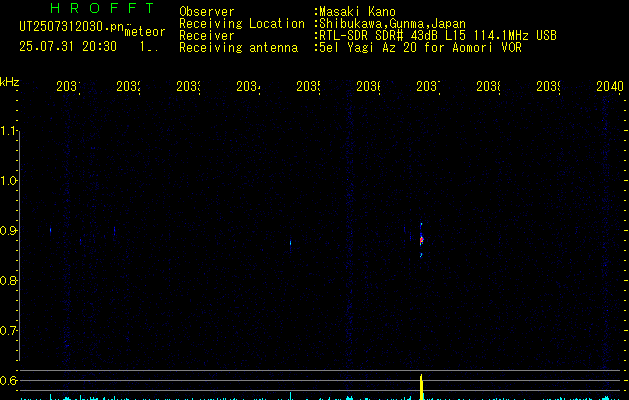The height and width of the screenshot is (400, 629).
Task: Click the green HROFFT title
Action: pyautogui.click(x=102, y=8)
